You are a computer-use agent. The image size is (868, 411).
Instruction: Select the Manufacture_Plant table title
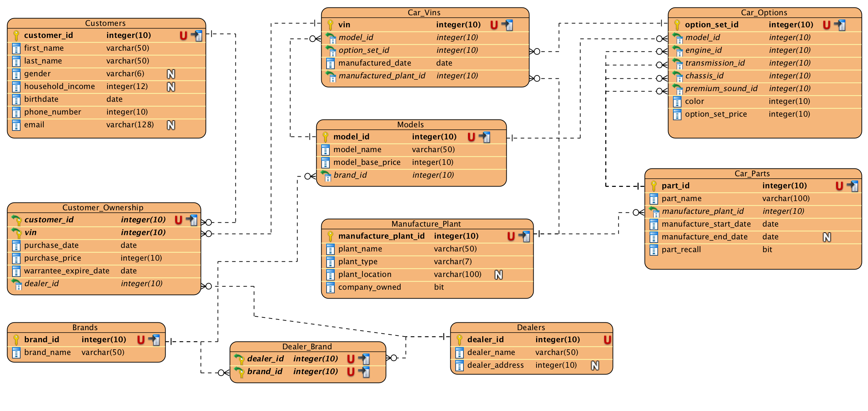[x=426, y=224]
